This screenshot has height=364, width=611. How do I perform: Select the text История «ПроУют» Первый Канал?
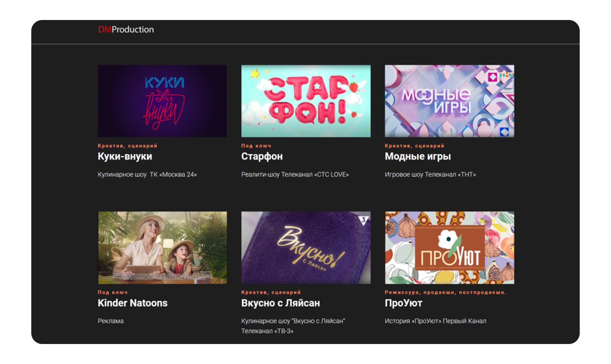click(x=436, y=321)
